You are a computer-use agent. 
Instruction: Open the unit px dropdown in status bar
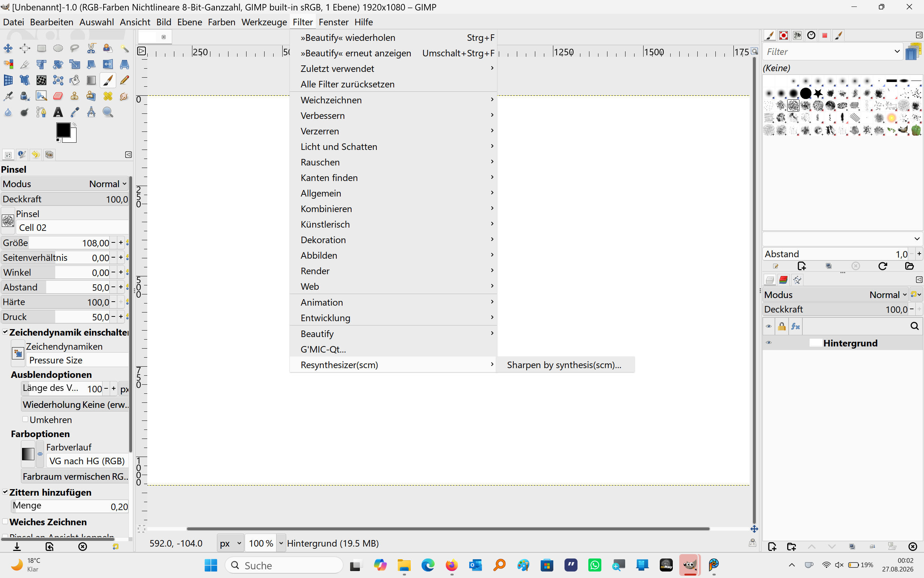(230, 543)
